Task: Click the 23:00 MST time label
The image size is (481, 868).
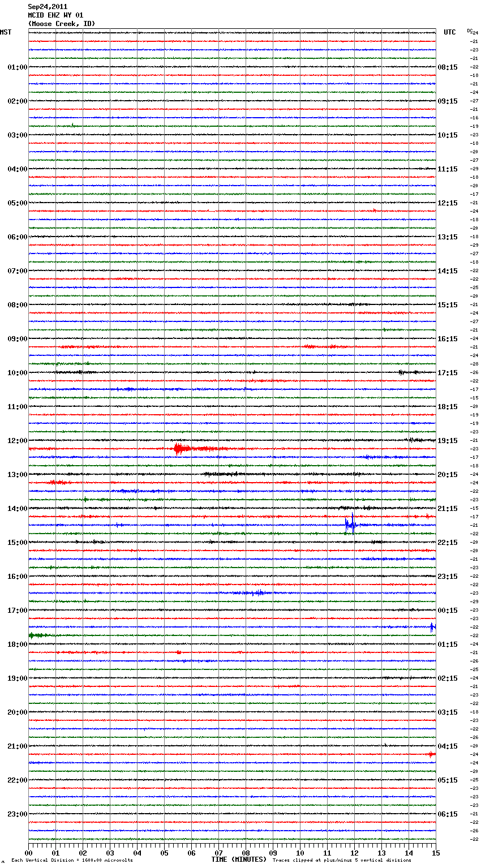Action: [17, 814]
